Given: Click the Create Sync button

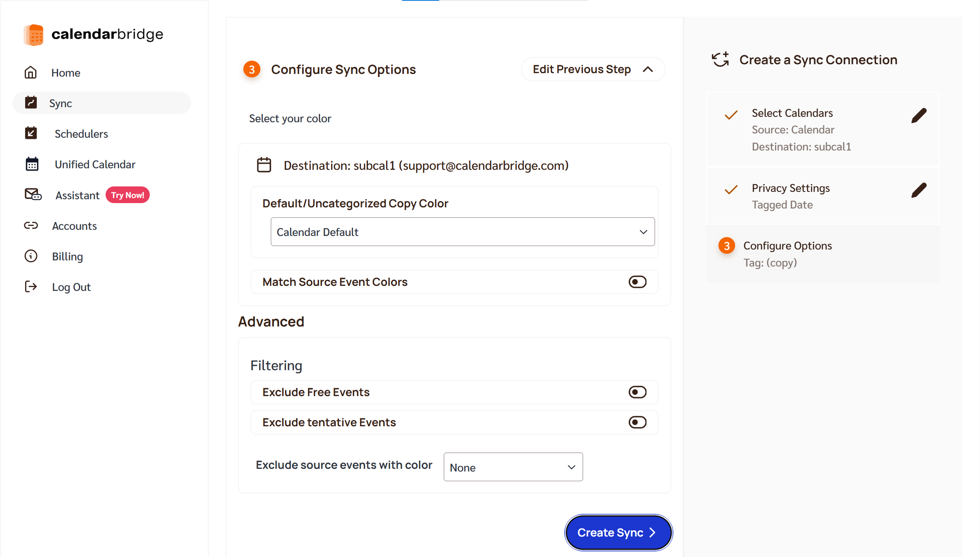Looking at the screenshot, I should coord(618,533).
